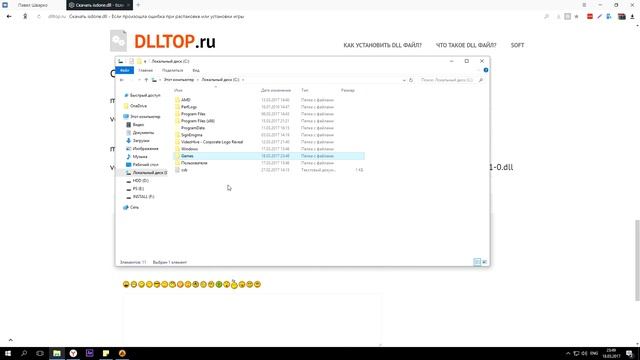Open HDD (D:) drive in sidebar
The width and height of the screenshot is (640, 360).
pos(140,180)
